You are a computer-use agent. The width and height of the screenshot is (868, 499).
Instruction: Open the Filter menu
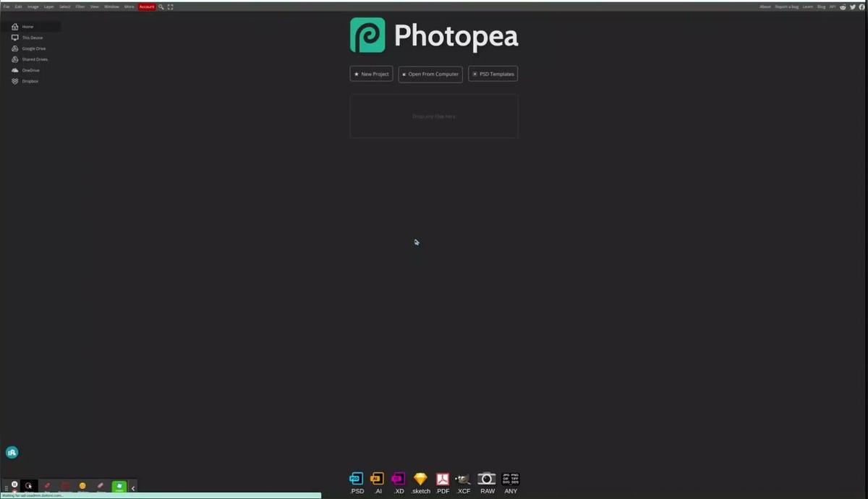coord(80,7)
